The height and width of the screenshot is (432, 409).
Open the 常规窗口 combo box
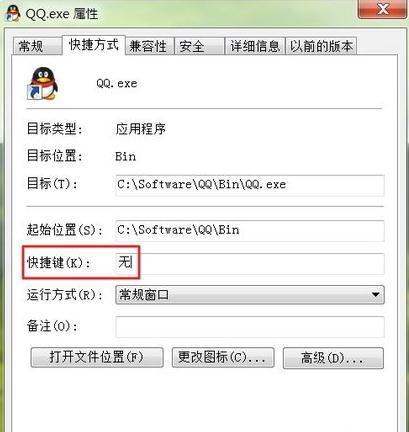(x=250, y=295)
